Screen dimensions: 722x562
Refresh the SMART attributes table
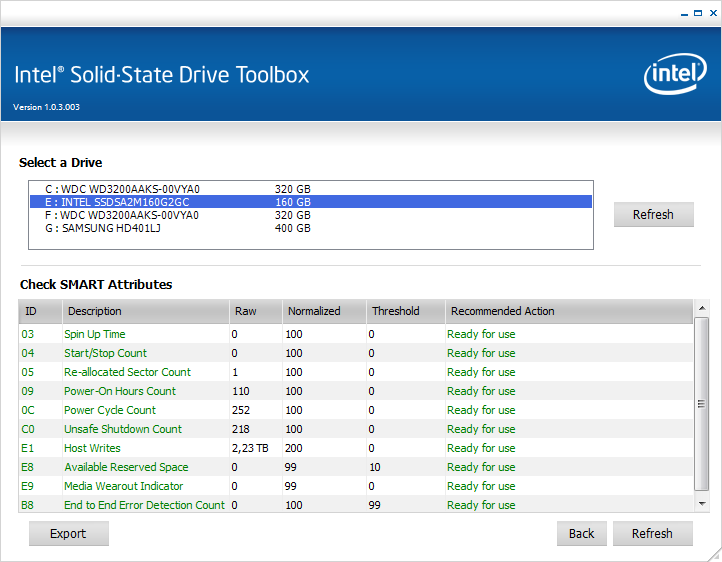point(652,533)
